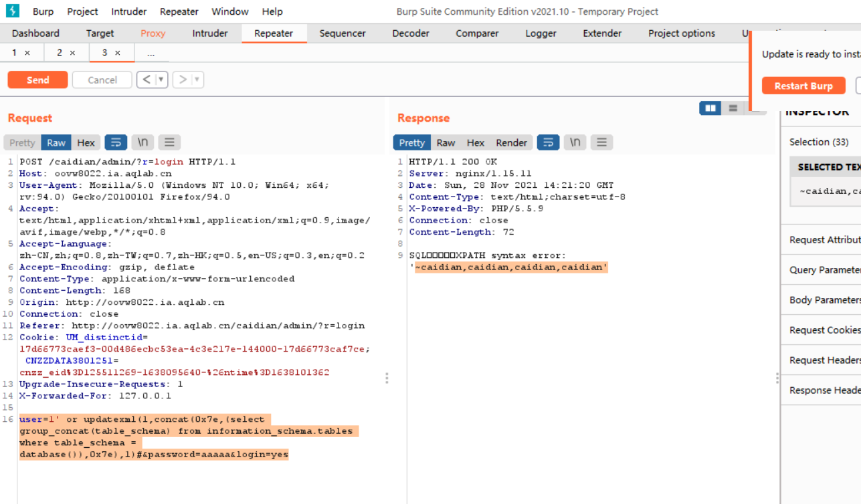Open the Repeater menu

pos(179,11)
